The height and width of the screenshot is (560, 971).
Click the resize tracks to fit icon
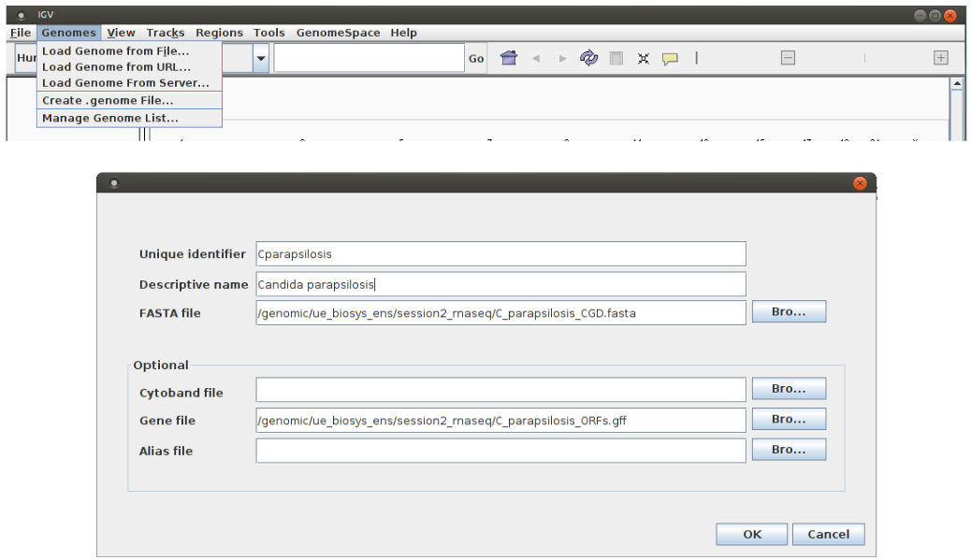tap(644, 58)
